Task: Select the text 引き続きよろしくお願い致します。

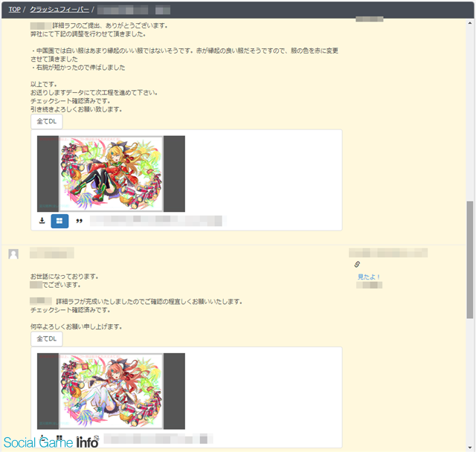Action: (x=76, y=109)
